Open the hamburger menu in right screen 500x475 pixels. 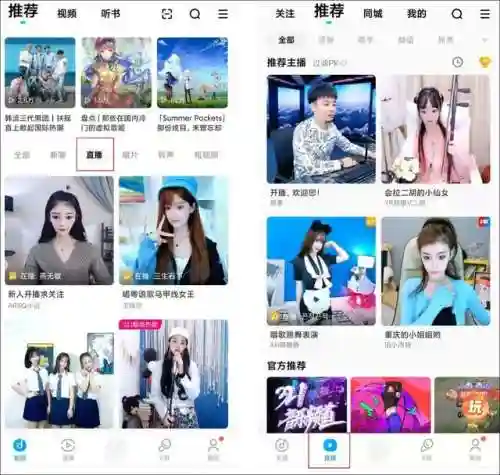tap(485, 14)
